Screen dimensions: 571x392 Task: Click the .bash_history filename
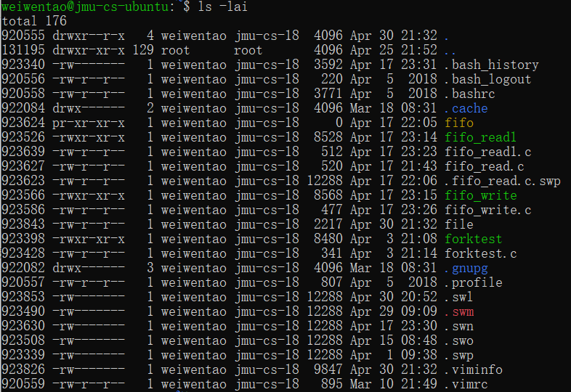coord(492,65)
